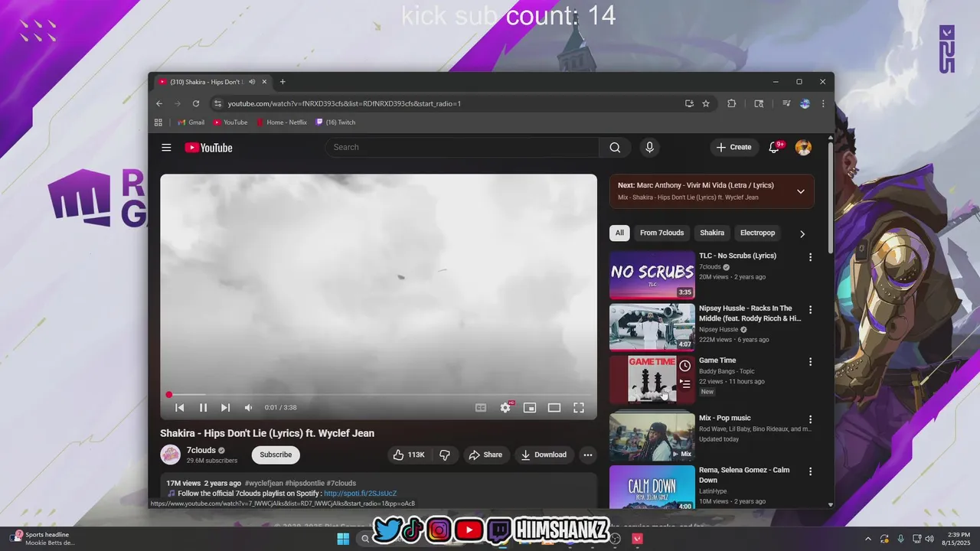Download the video
The image size is (980, 551).
point(544,455)
